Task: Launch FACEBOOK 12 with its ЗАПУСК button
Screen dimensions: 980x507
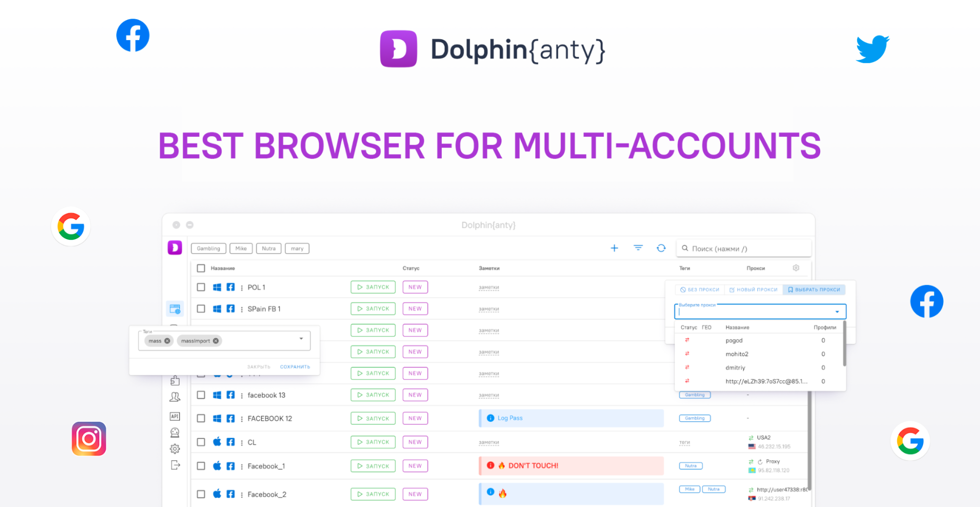Action: click(373, 418)
